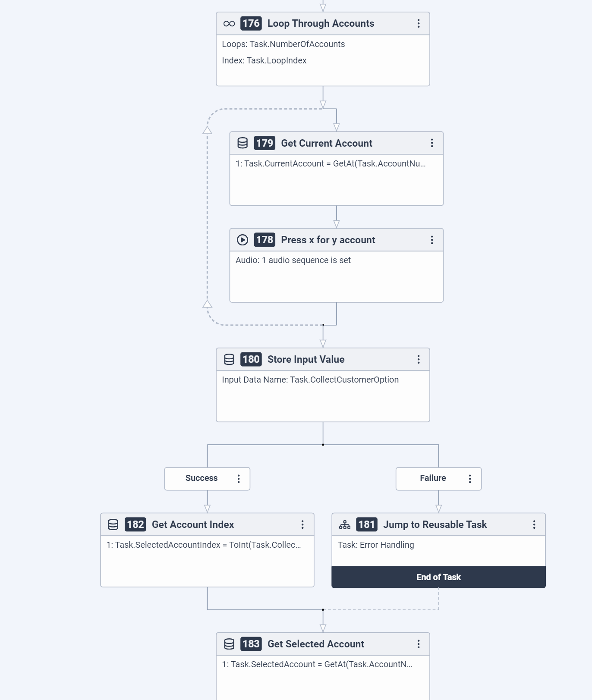Select the Success output path label
The width and height of the screenshot is (592, 700).
tap(201, 478)
